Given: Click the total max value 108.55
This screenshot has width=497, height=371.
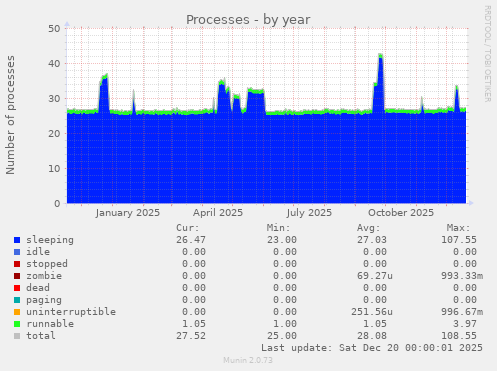Looking at the screenshot, I should (459, 336).
